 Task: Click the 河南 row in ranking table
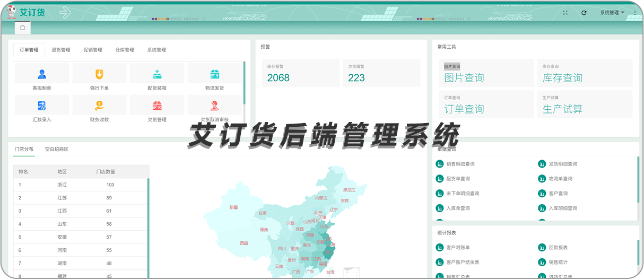coord(81,250)
